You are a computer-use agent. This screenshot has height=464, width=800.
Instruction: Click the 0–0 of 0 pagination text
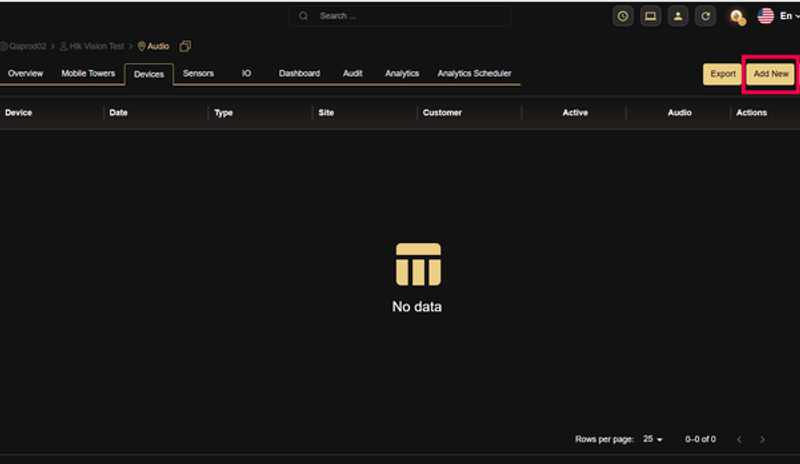click(701, 439)
